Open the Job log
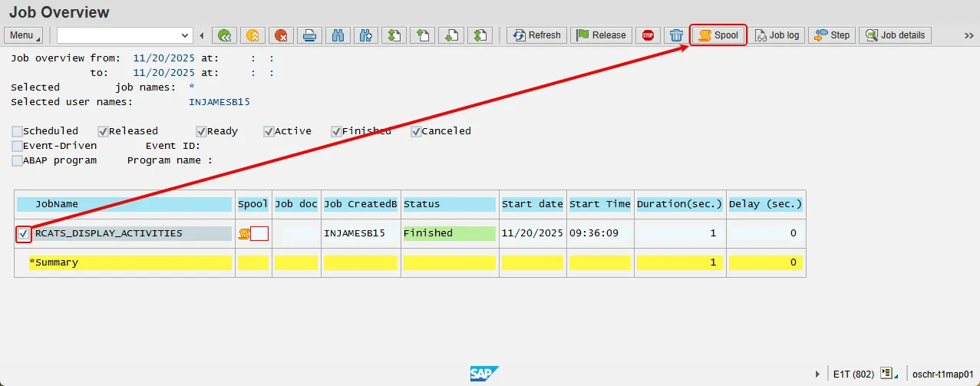The width and height of the screenshot is (980, 386). pyautogui.click(x=777, y=35)
